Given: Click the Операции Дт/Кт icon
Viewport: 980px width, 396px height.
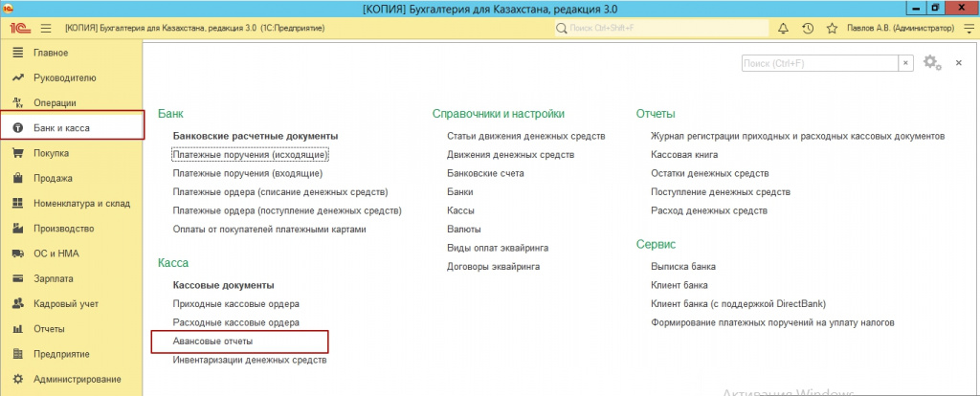Looking at the screenshot, I should (18, 103).
